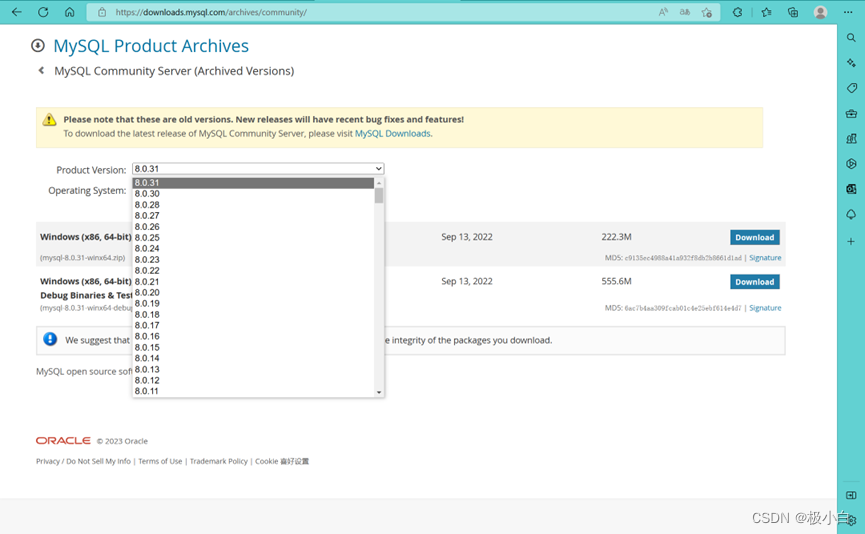Screen dimensions: 865x534
Task: Choose version 8.0.20 option
Action: point(253,292)
